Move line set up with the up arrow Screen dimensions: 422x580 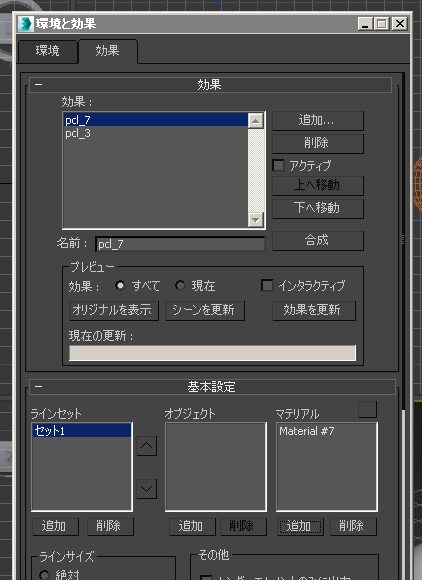point(146,446)
